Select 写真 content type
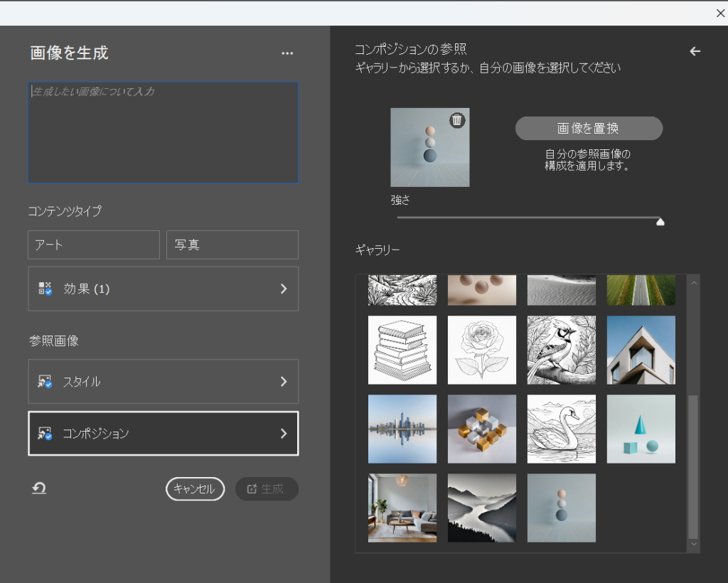Screen dimensions: 728x583 pyautogui.click(x=232, y=245)
